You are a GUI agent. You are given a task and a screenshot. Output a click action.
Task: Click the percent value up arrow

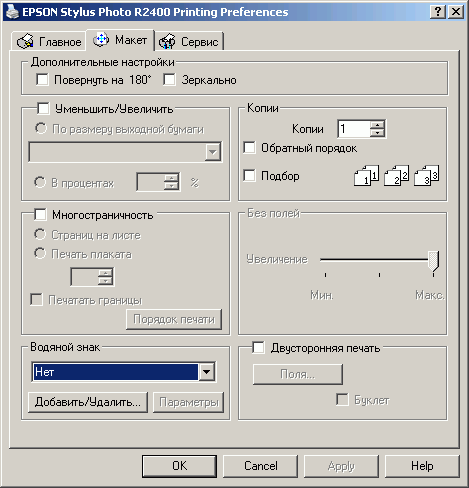point(171,178)
